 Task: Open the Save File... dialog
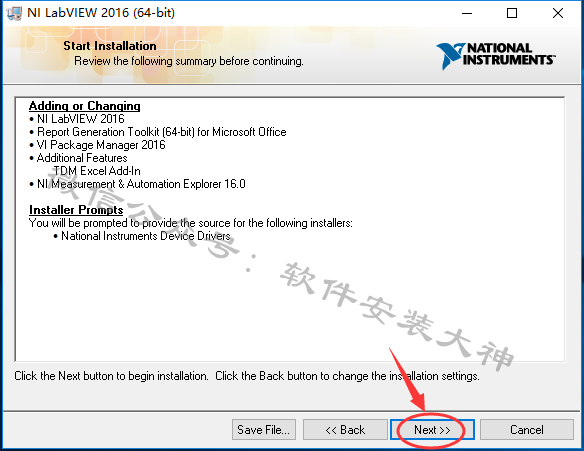coord(264,430)
